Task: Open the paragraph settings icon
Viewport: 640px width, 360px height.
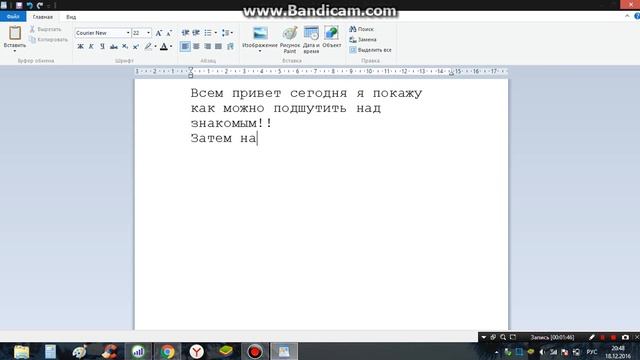Action: [230, 47]
